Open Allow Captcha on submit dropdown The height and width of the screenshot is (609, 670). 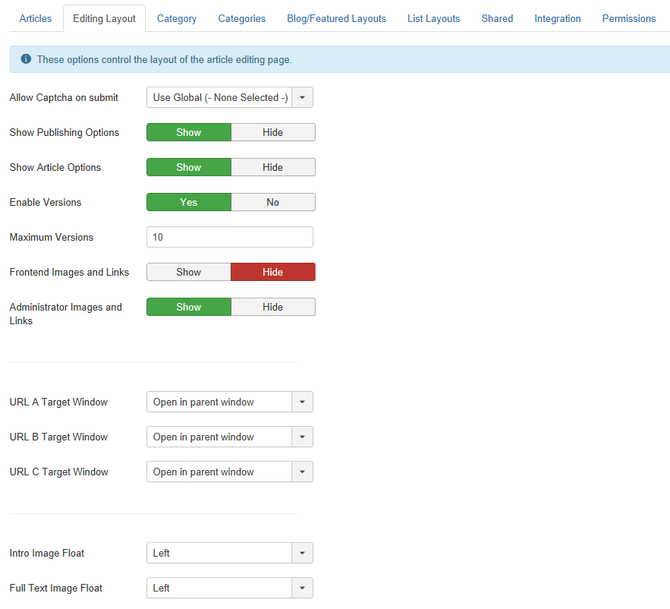click(x=230, y=97)
